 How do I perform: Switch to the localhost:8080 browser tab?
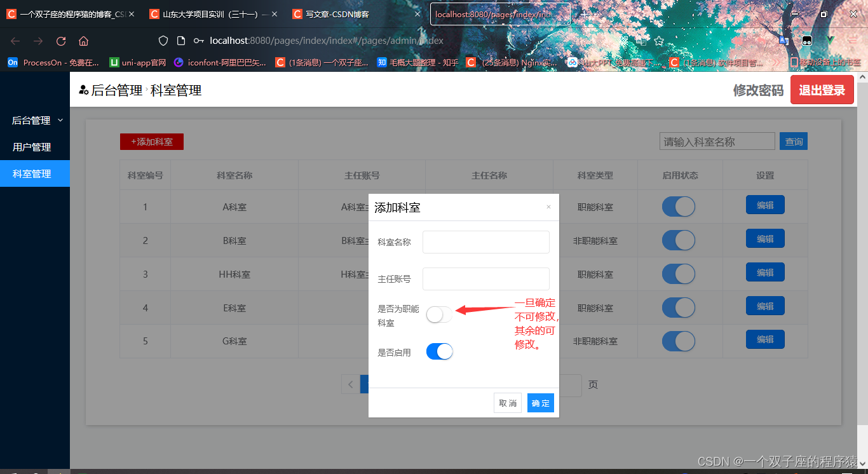[500, 14]
